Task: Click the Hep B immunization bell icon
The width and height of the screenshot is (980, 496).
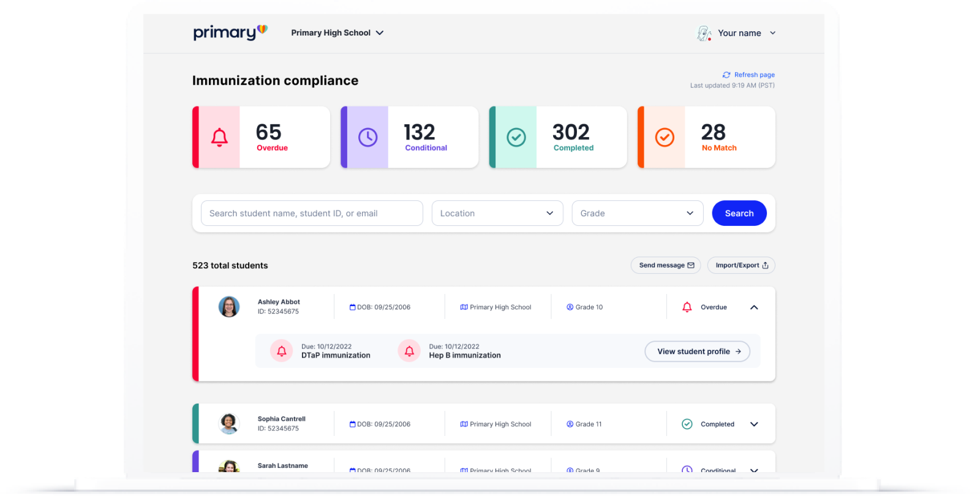Action: point(409,351)
